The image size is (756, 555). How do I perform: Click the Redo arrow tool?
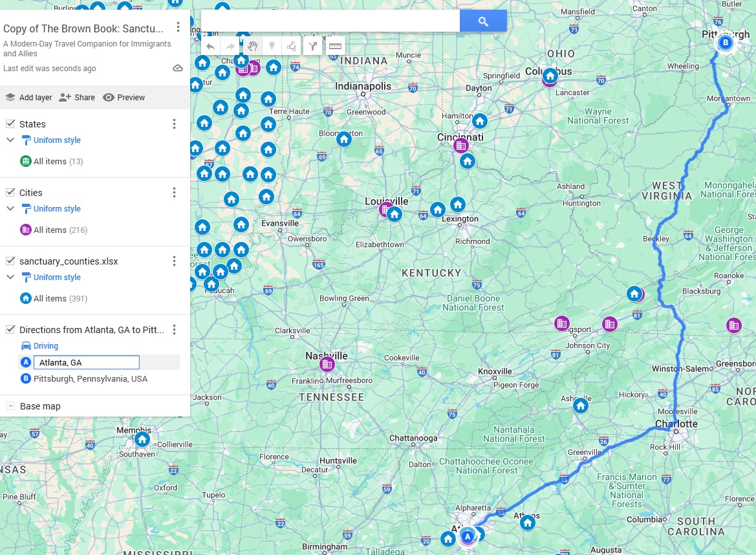pyautogui.click(x=230, y=47)
